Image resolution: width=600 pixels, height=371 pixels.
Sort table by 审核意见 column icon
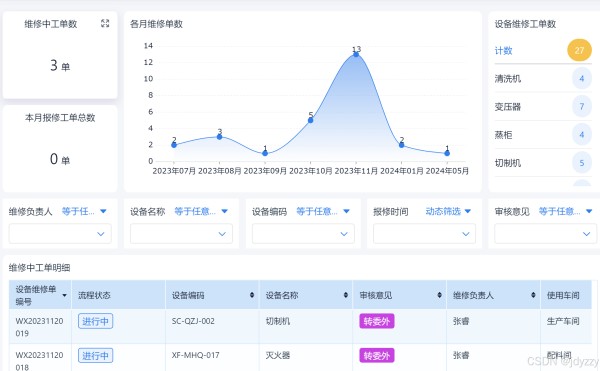[439, 295]
